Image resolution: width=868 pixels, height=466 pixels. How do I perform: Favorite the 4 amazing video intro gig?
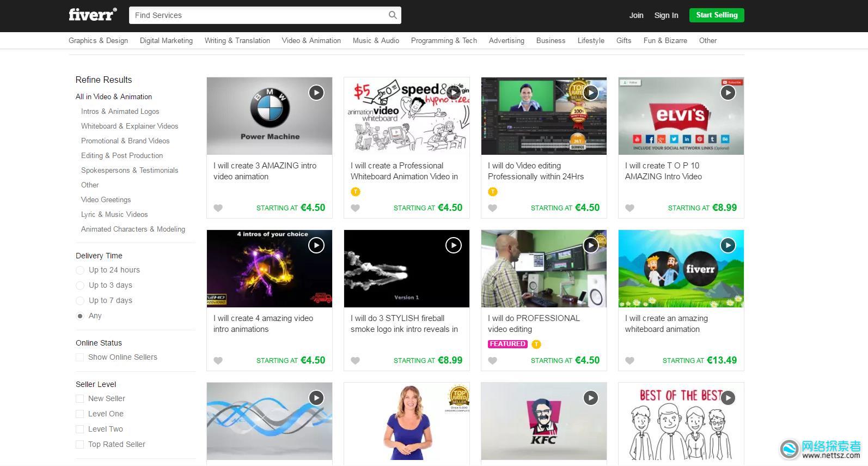[218, 360]
